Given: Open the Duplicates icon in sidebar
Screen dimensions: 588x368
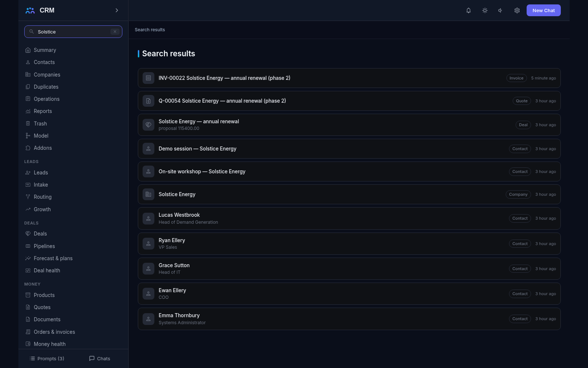Looking at the screenshot, I should [x=28, y=87].
